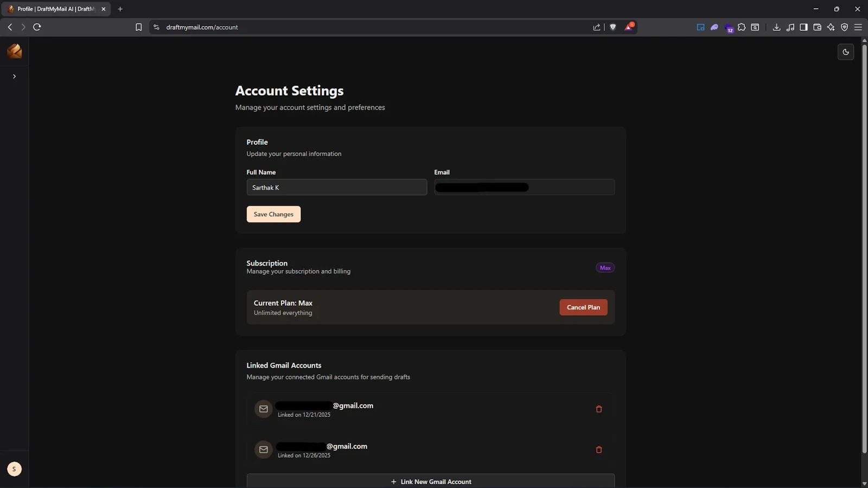Open the media playlist music icon
This screenshot has height=488, width=868.
click(x=790, y=27)
